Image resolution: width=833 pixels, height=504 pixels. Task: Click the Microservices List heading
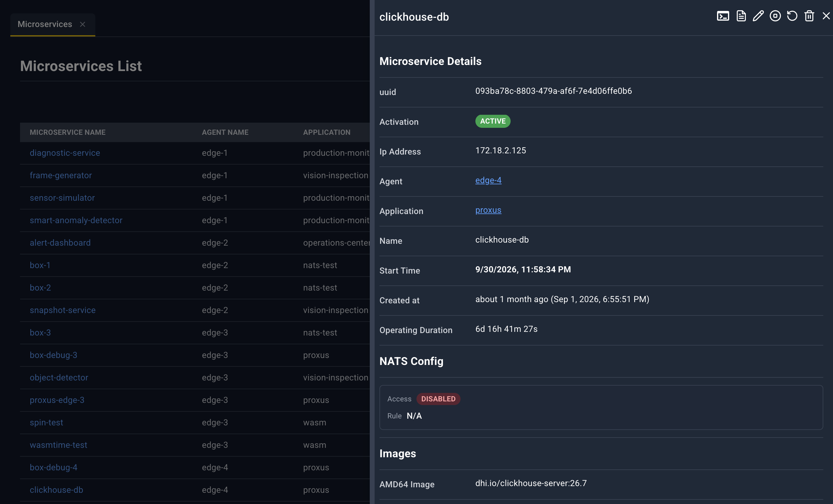click(81, 66)
